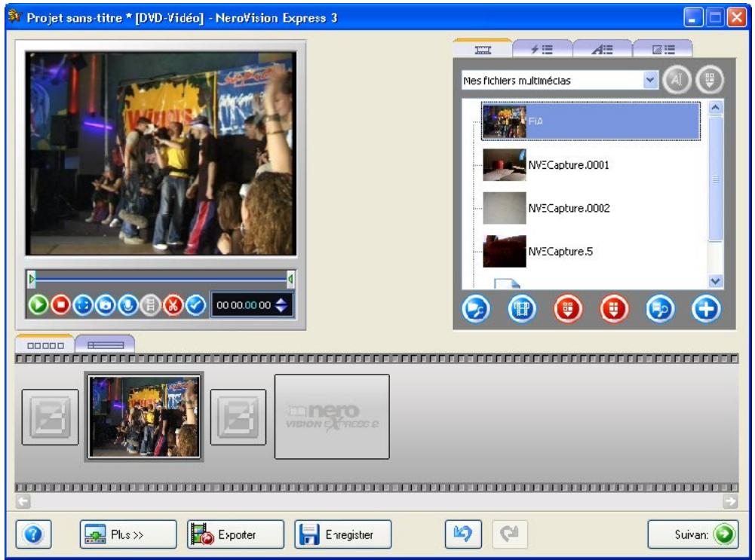Record audio with the microphone icon
755x560 pixels.
(x=128, y=305)
